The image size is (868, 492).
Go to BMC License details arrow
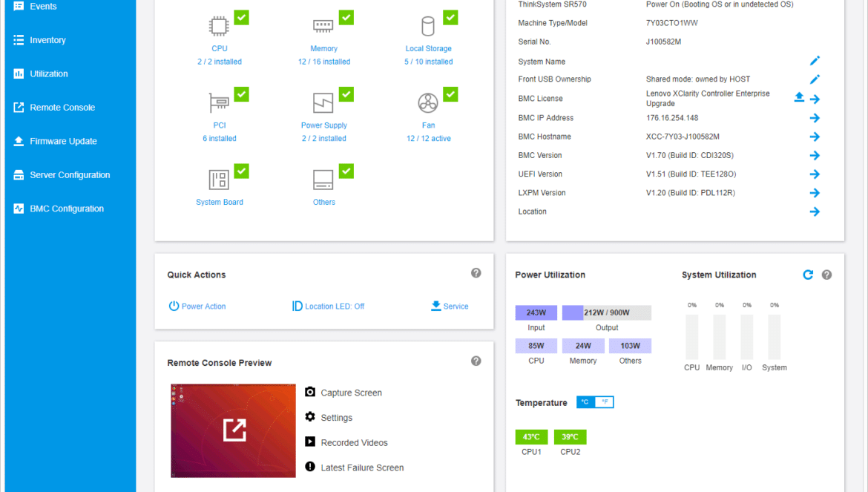tap(815, 99)
